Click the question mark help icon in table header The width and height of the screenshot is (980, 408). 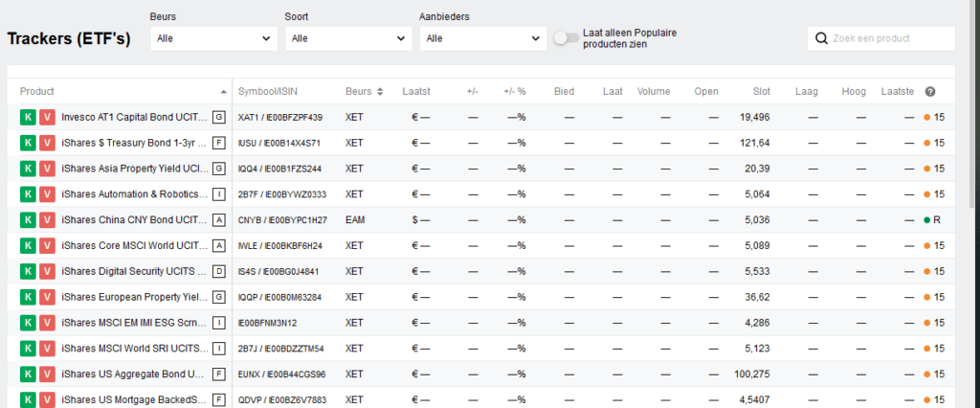(930, 91)
